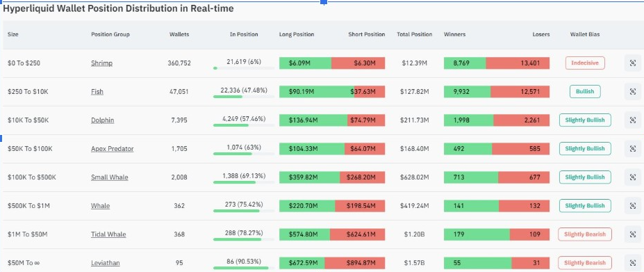Open the scan icon in the Leviathan row

click(632, 262)
